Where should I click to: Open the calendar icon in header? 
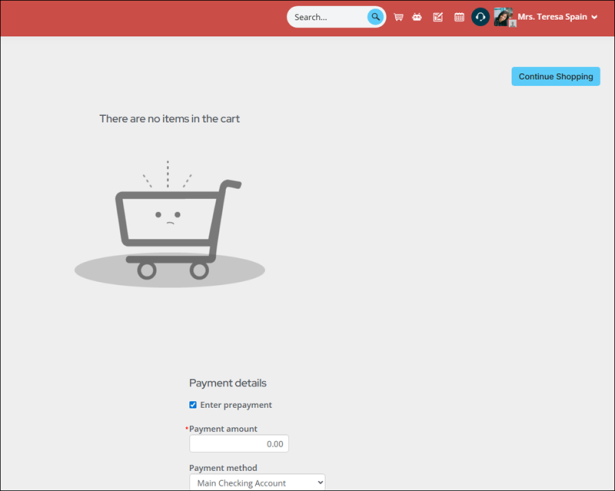[459, 17]
